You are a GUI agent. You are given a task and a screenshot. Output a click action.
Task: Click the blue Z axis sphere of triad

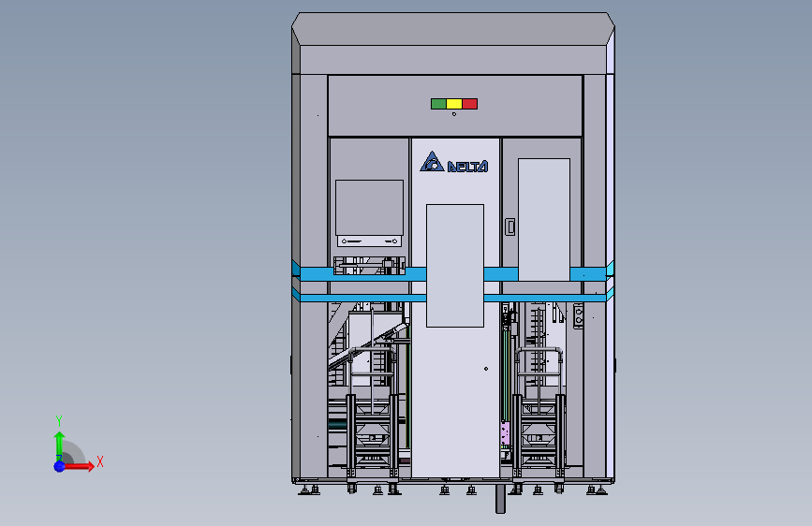coord(59,466)
